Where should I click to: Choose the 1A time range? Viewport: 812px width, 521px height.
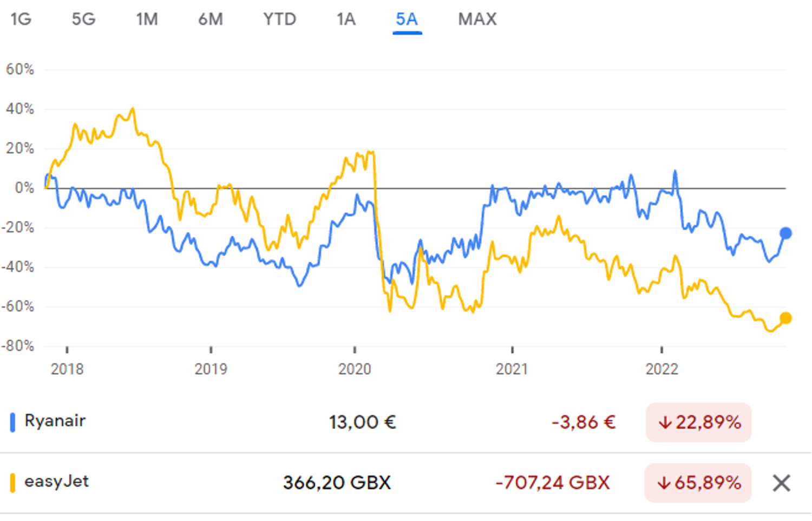(x=346, y=19)
